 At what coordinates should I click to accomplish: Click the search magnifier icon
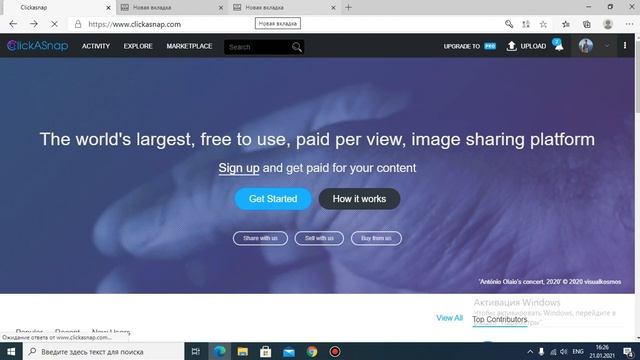click(x=297, y=47)
